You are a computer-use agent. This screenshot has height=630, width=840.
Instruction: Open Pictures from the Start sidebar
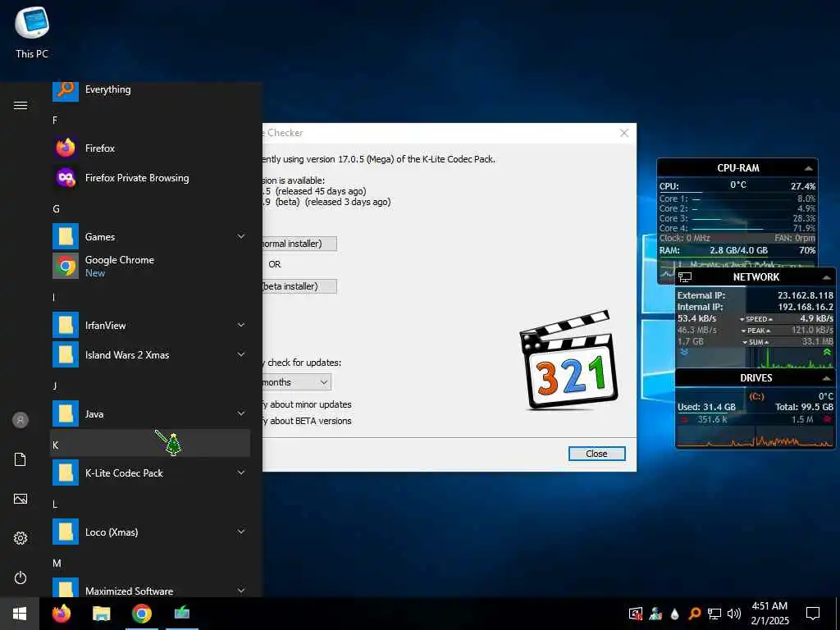tap(21, 499)
